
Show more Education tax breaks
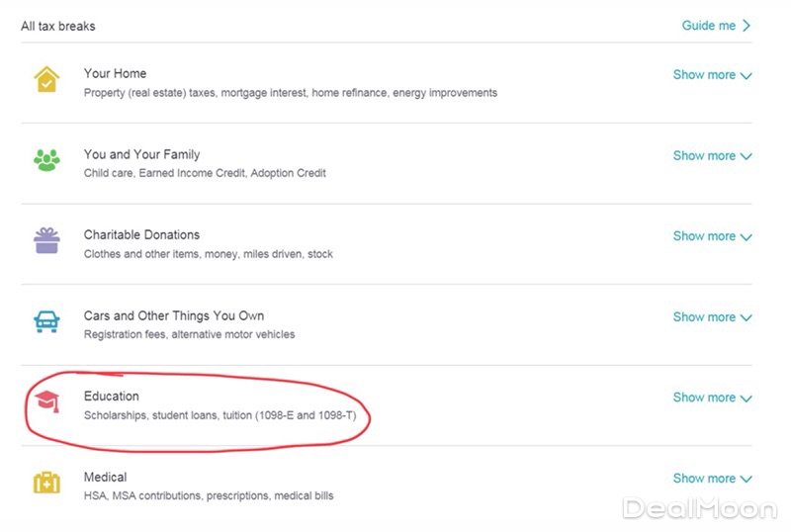pyautogui.click(x=712, y=398)
